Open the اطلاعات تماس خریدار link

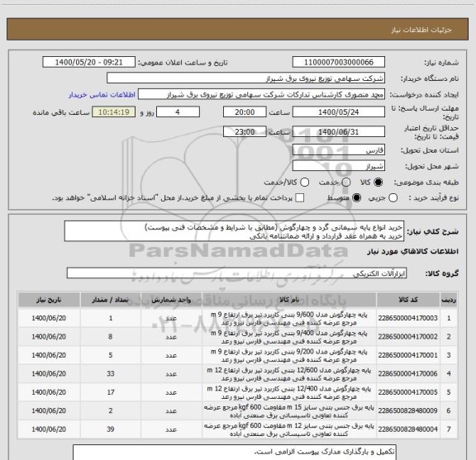tap(102, 95)
